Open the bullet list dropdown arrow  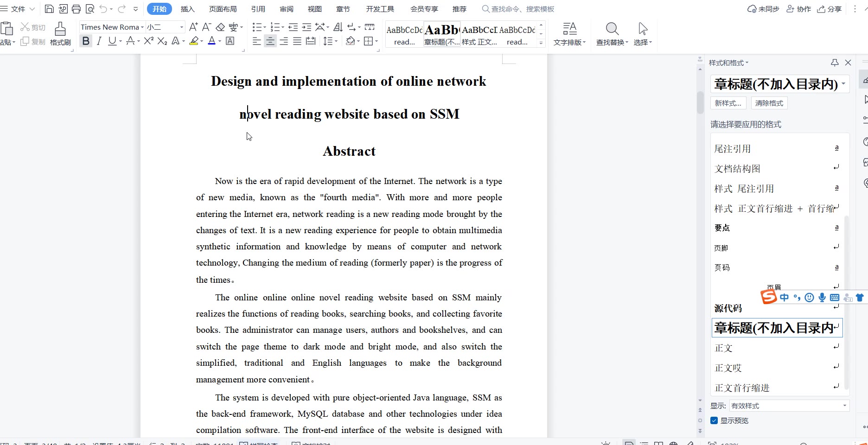pyautogui.click(x=265, y=27)
